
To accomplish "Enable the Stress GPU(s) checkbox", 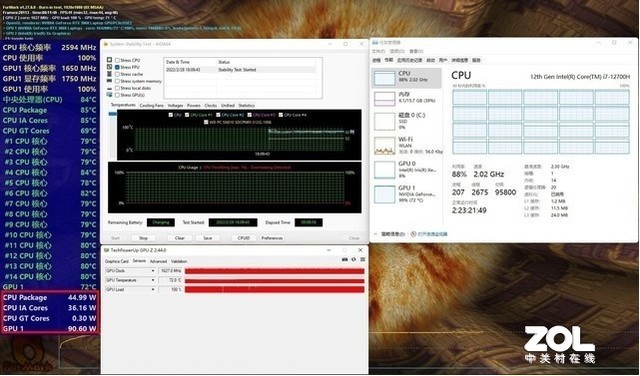I will tap(118, 95).
